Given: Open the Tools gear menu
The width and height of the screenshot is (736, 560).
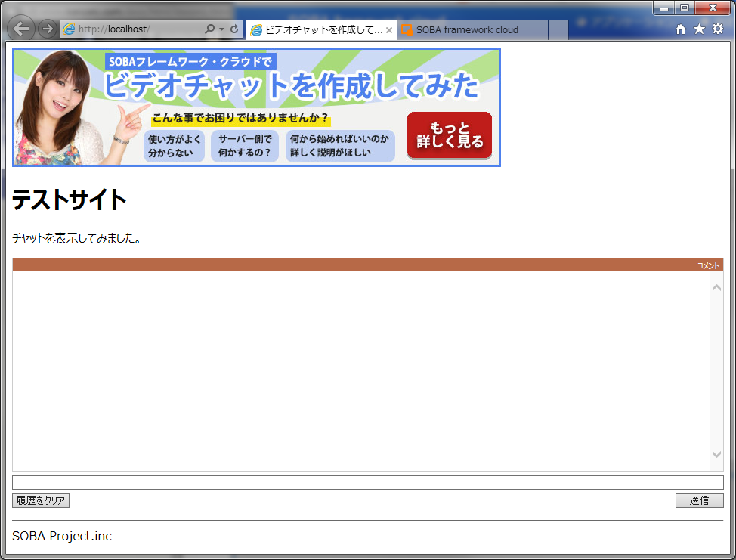Looking at the screenshot, I should [x=718, y=29].
